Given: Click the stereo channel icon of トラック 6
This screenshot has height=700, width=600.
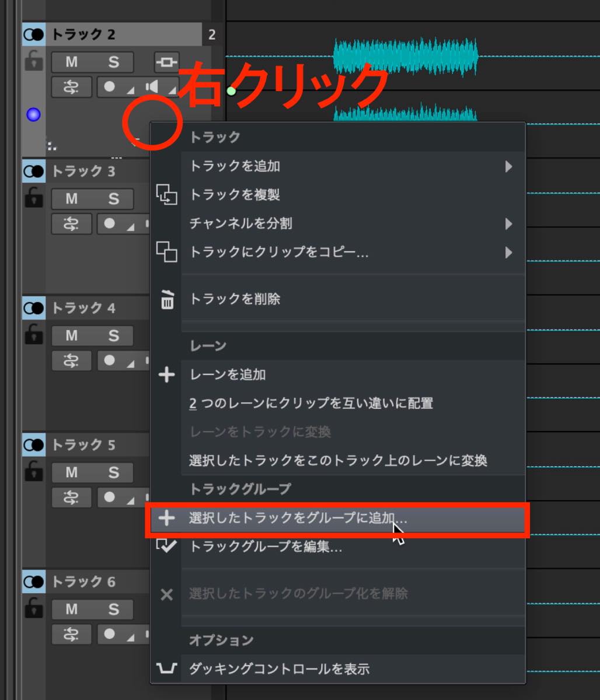Looking at the screenshot, I should coord(34,582).
